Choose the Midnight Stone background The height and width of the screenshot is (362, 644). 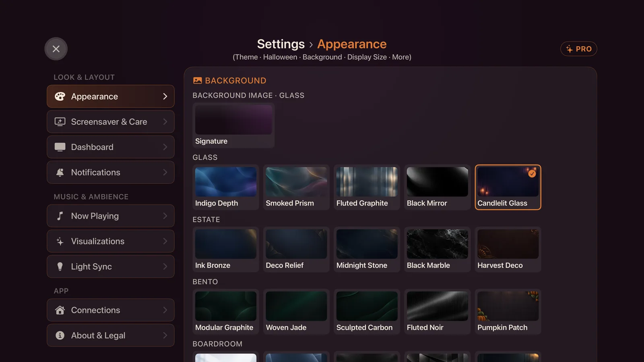point(367,249)
